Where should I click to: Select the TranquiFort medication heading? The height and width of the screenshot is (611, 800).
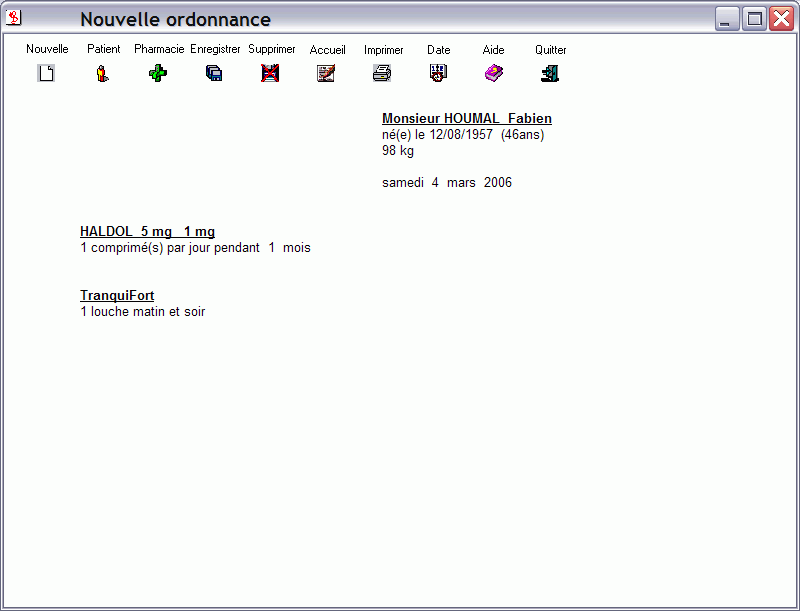117,295
